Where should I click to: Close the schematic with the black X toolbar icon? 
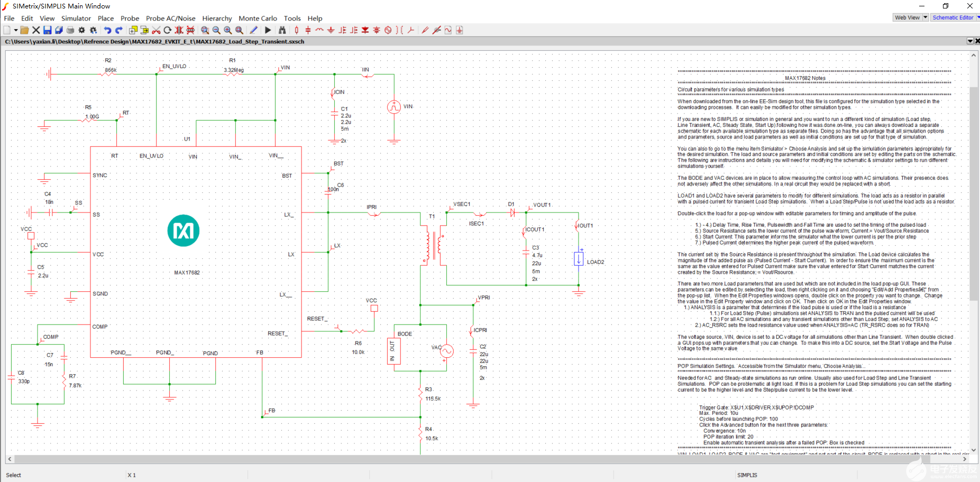(x=36, y=30)
